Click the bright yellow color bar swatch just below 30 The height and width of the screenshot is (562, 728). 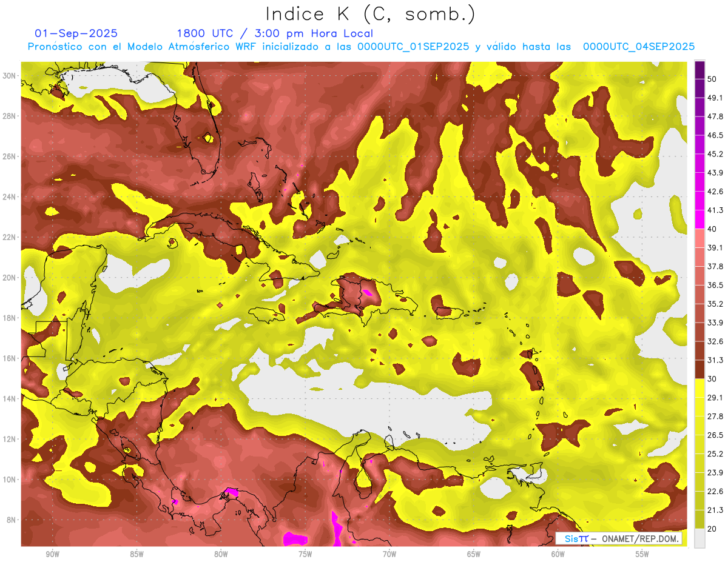tap(699, 388)
